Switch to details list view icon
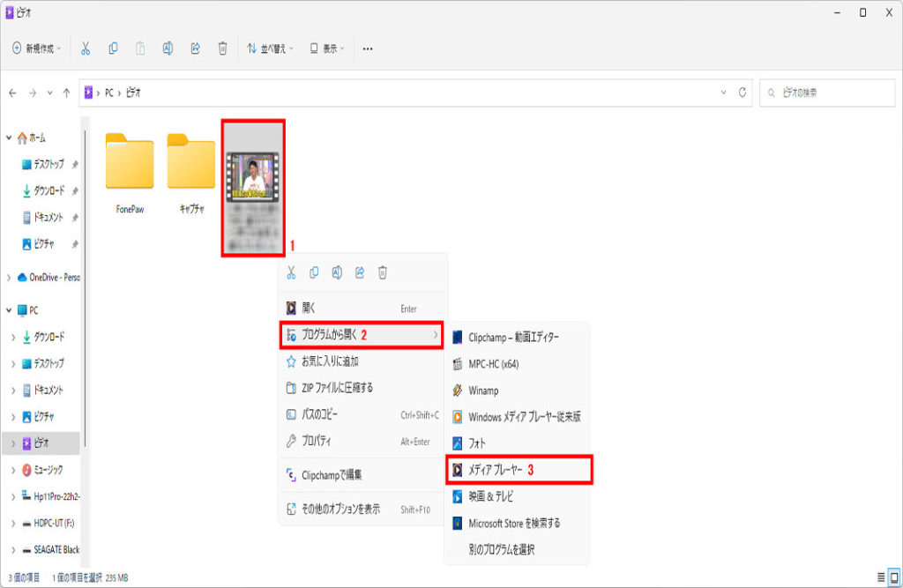 tap(880, 577)
